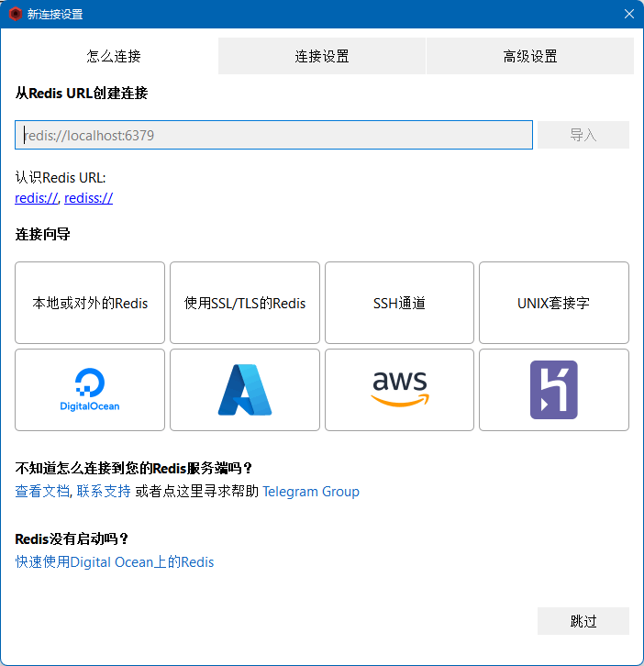The width and height of the screenshot is (644, 666).
Task: Click the 联系支持 link
Action: (104, 492)
